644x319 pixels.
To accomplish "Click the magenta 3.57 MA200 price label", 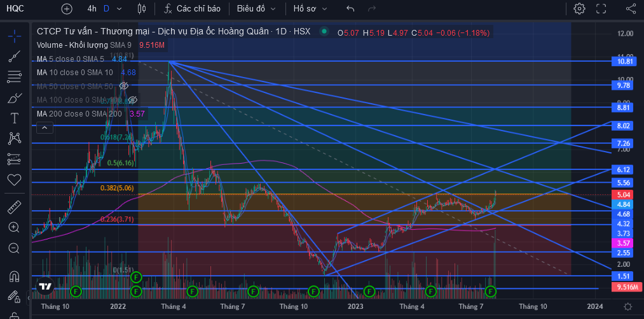I will click(x=624, y=243).
